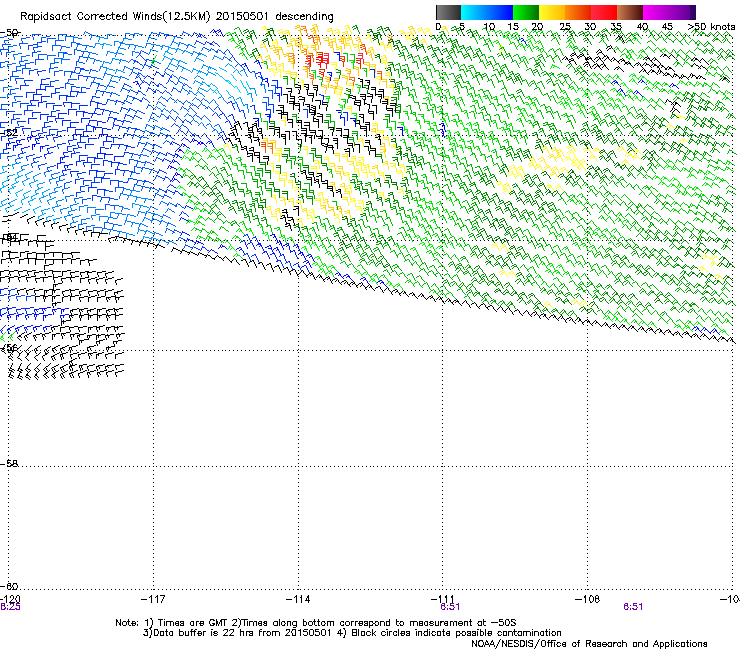740x650 pixels.
Task: Click the '-114' longitude axis label
Action: (x=298, y=599)
